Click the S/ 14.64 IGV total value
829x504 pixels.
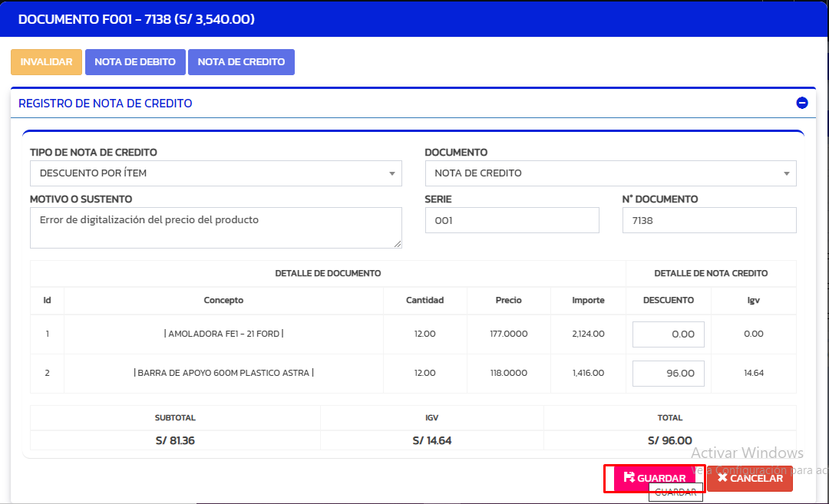[432, 440]
